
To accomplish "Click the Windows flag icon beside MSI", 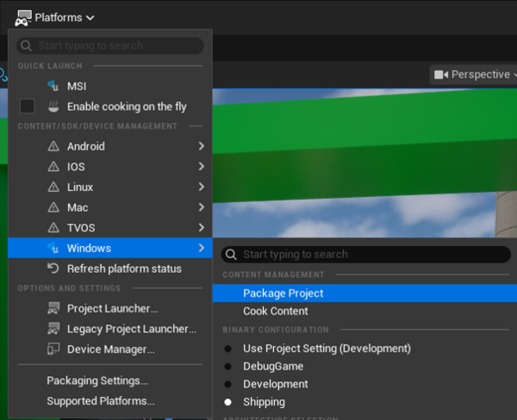I will click(53, 86).
